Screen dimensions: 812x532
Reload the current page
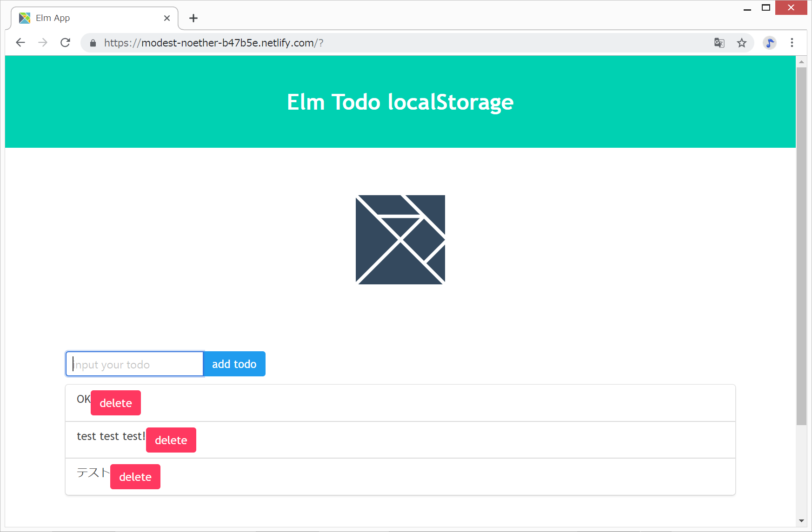pos(66,43)
